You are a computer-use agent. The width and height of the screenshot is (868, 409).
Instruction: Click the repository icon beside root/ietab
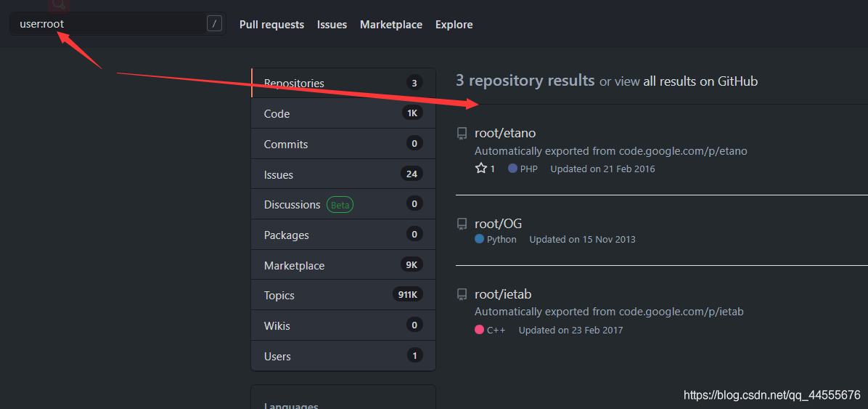pyautogui.click(x=461, y=295)
